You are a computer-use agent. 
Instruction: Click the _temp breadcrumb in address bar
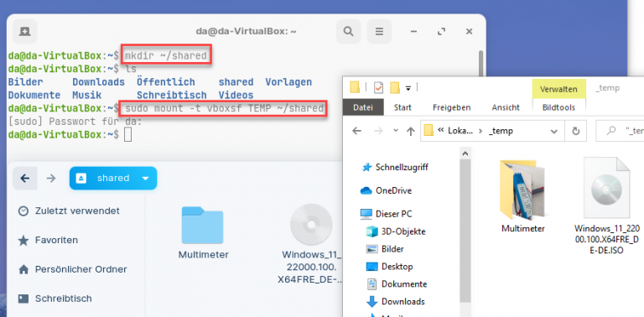tap(501, 131)
